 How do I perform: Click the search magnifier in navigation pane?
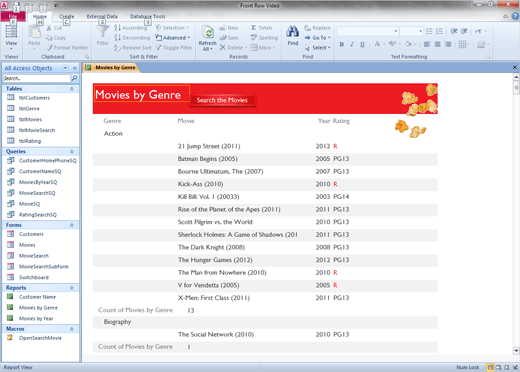coord(74,78)
